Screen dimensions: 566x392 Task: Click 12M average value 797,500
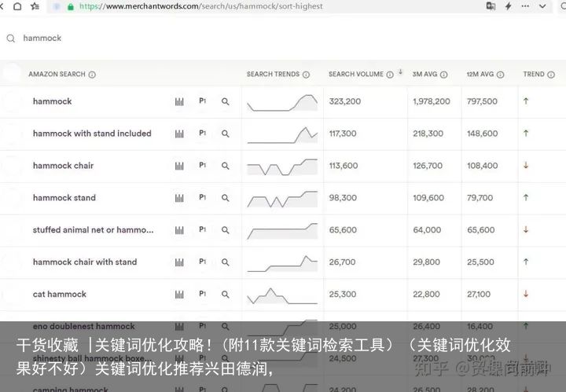[x=482, y=101]
